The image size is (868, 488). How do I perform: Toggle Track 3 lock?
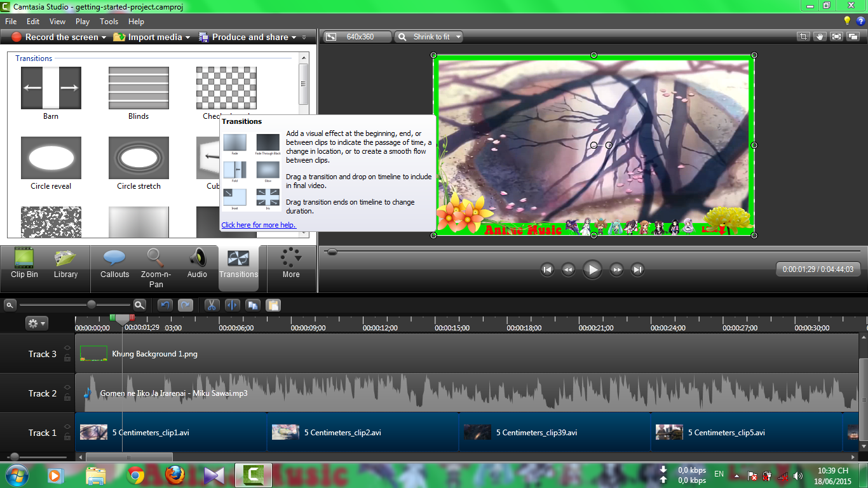pyautogui.click(x=67, y=358)
